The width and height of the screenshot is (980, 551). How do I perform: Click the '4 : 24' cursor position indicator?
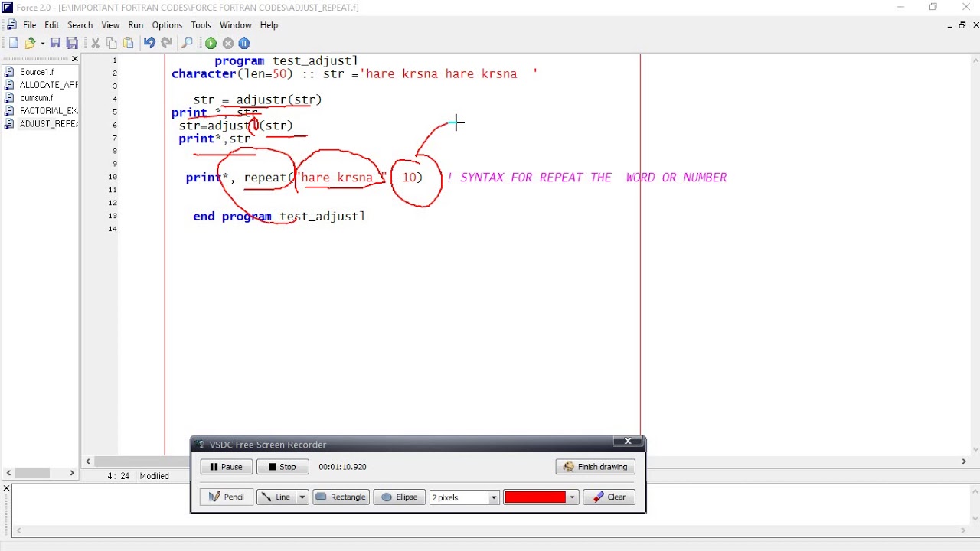click(117, 476)
